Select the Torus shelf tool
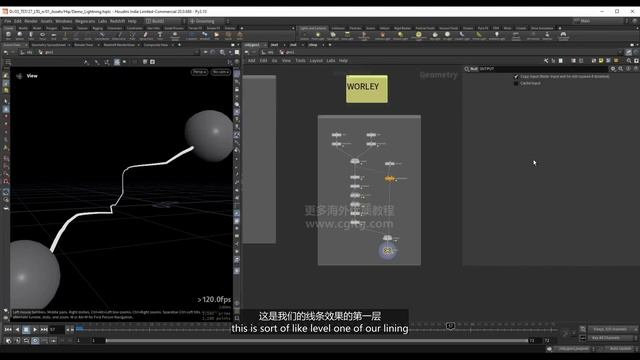The width and height of the screenshot is (640, 360). (42, 36)
